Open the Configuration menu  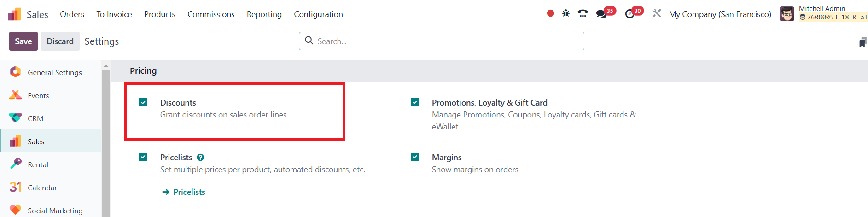[318, 14]
